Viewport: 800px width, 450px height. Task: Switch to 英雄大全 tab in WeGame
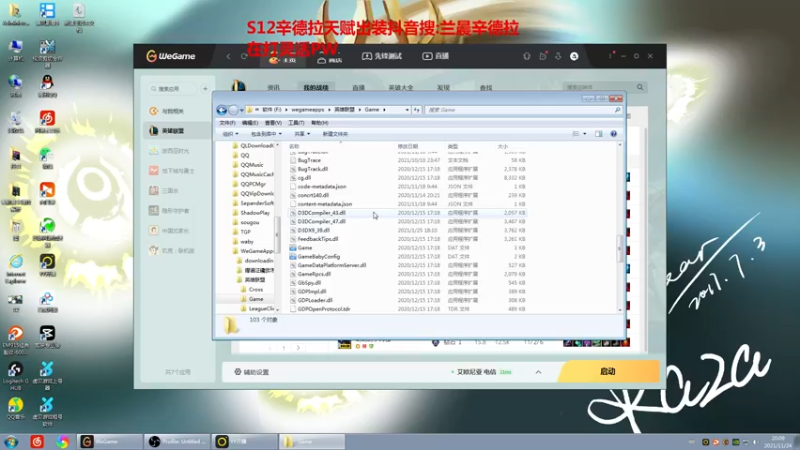(x=401, y=88)
